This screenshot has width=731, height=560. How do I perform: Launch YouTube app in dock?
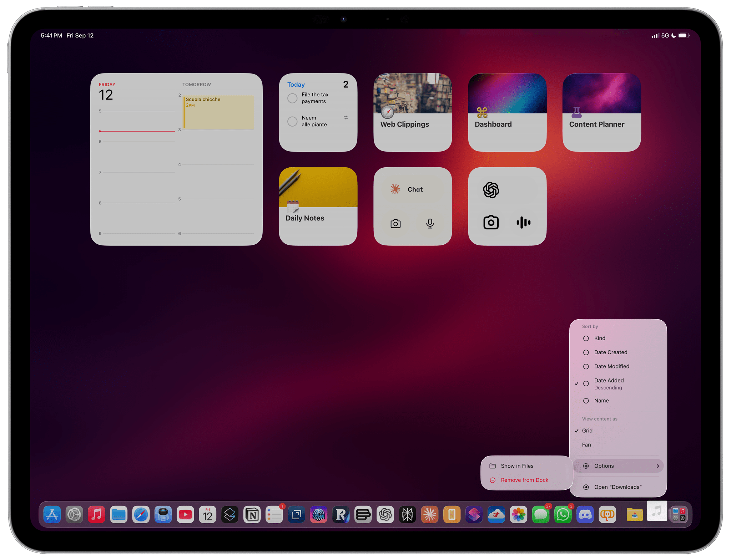click(x=185, y=515)
